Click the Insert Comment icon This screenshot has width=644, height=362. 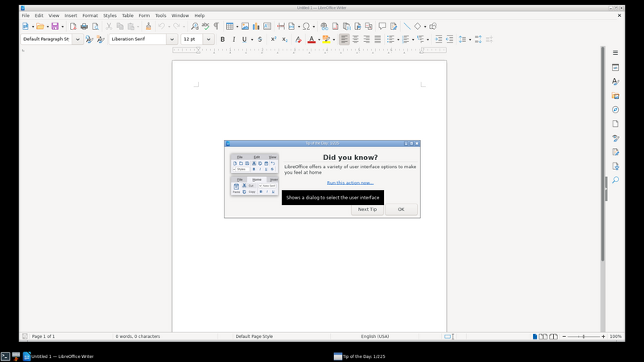[x=382, y=27]
